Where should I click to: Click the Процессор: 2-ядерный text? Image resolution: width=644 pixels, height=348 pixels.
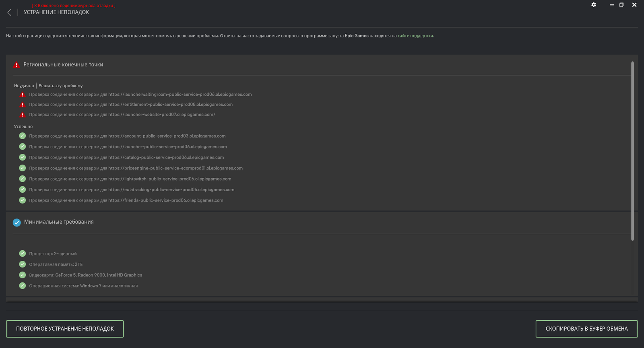(53, 254)
